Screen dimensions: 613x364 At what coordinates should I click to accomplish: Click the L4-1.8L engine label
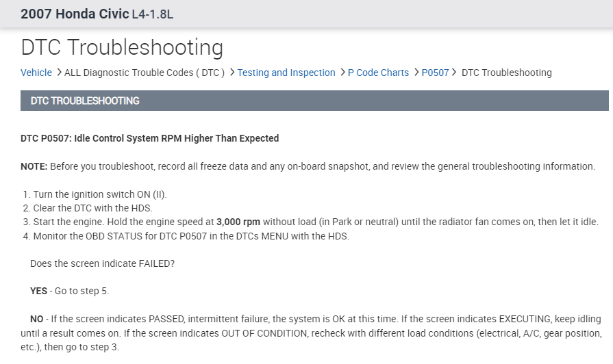point(152,14)
